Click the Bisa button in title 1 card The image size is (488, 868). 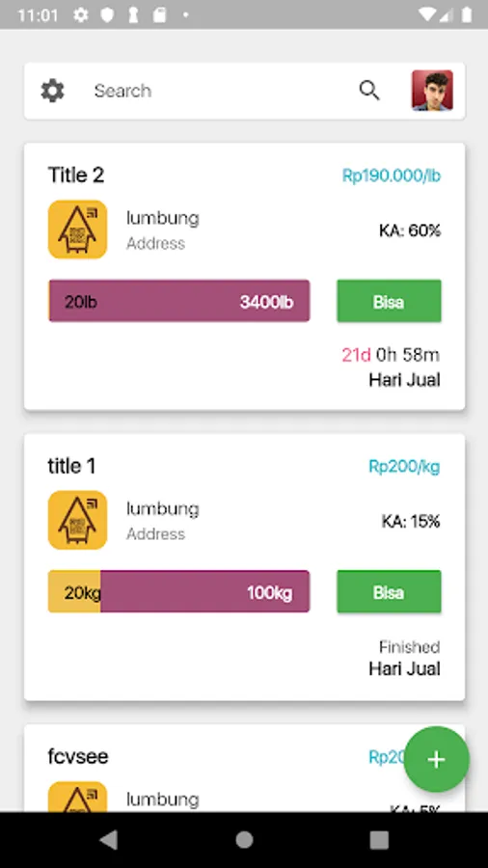click(x=389, y=592)
